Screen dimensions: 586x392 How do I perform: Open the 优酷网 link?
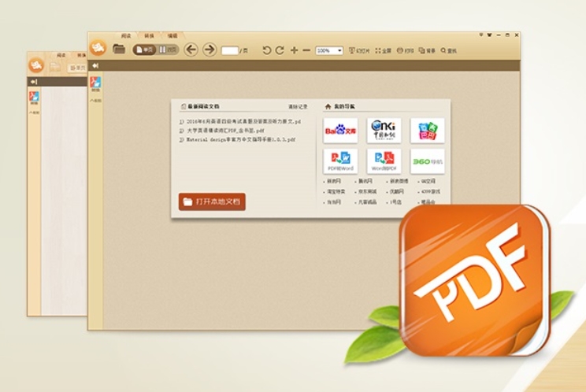[x=395, y=191]
